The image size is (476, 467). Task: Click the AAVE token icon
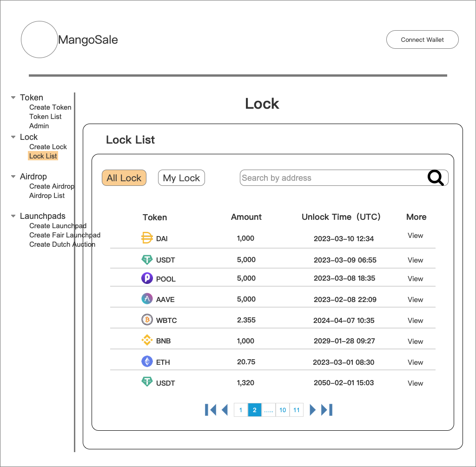147,299
